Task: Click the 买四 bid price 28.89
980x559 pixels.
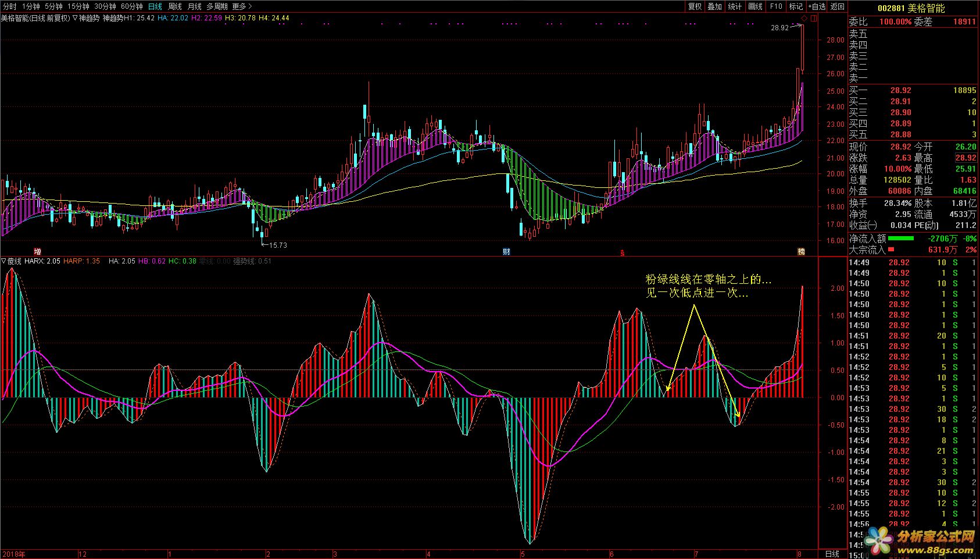Action: click(x=900, y=124)
